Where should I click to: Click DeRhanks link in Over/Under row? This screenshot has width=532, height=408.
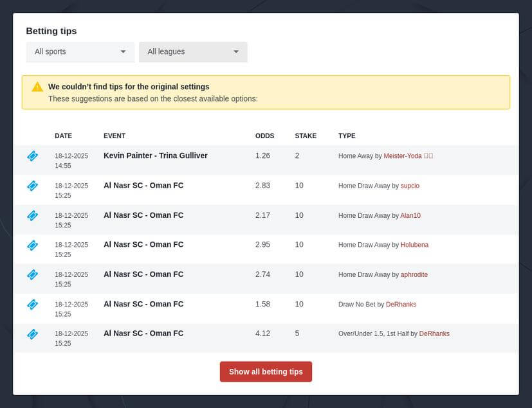[434, 333]
